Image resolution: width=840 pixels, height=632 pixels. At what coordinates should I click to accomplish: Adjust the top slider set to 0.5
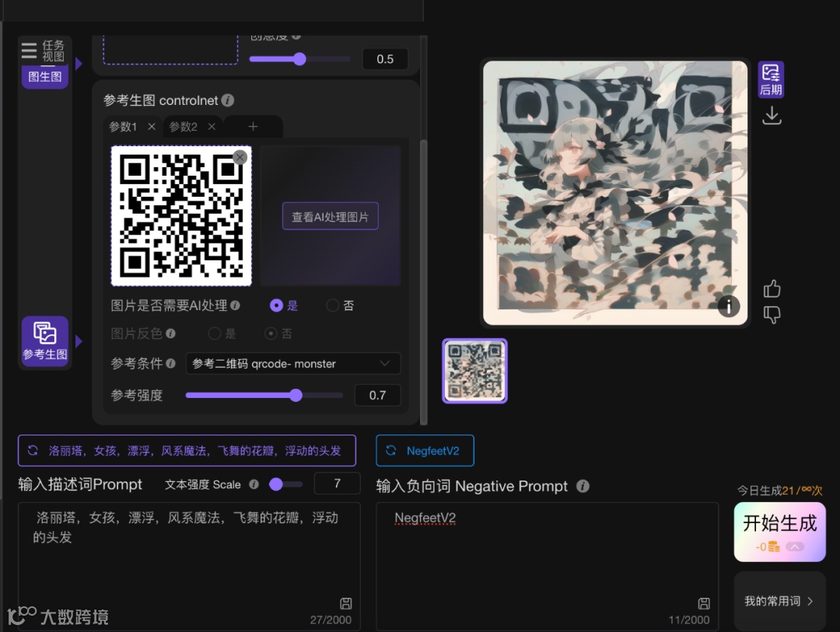tap(299, 59)
